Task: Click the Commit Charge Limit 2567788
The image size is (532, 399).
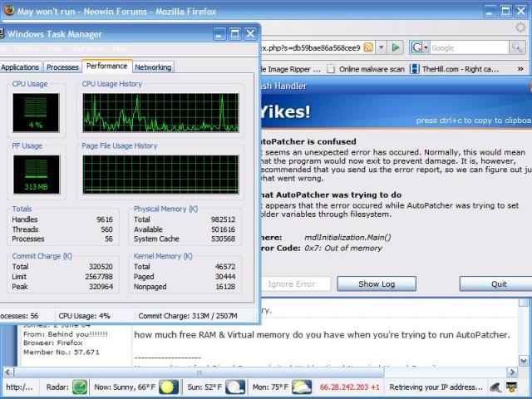Action: (99, 277)
